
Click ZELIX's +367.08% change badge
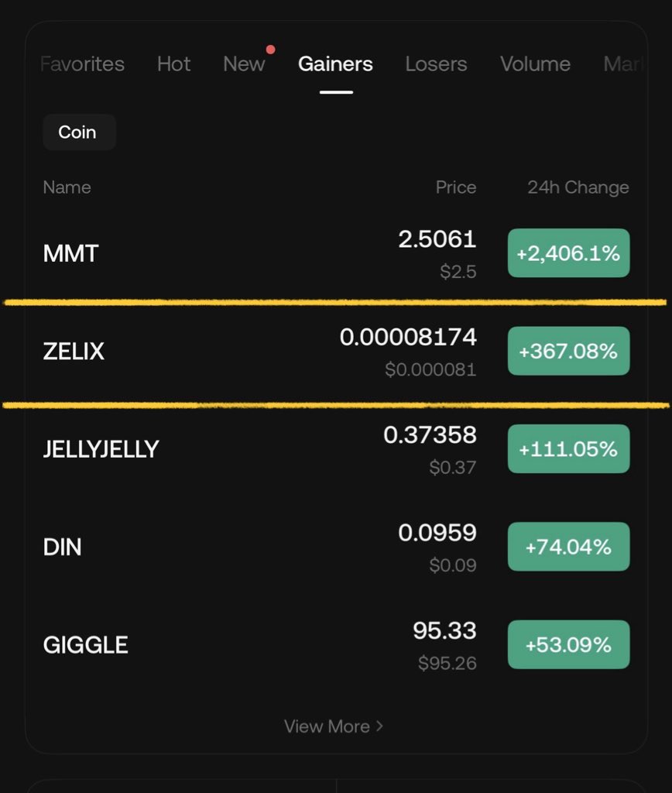(x=568, y=352)
